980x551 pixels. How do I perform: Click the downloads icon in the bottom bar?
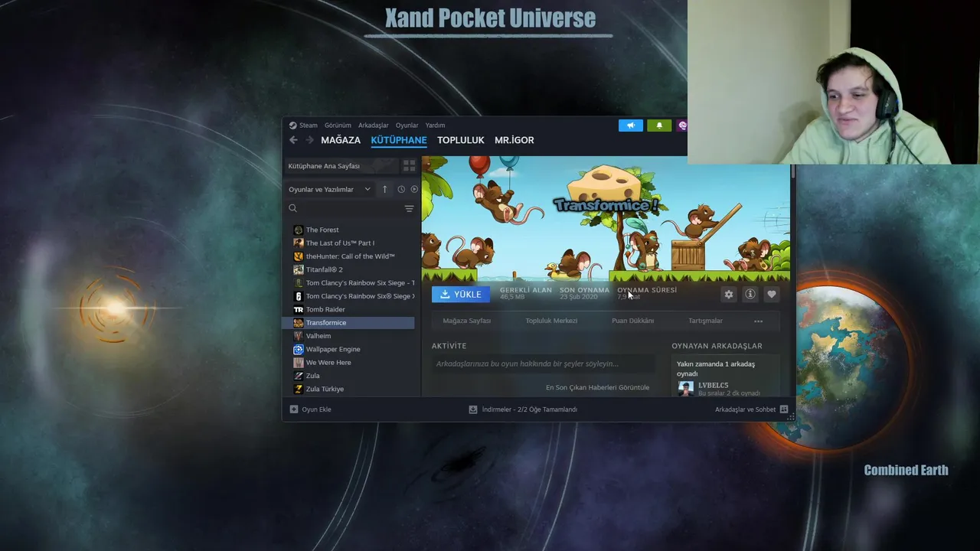coord(473,409)
